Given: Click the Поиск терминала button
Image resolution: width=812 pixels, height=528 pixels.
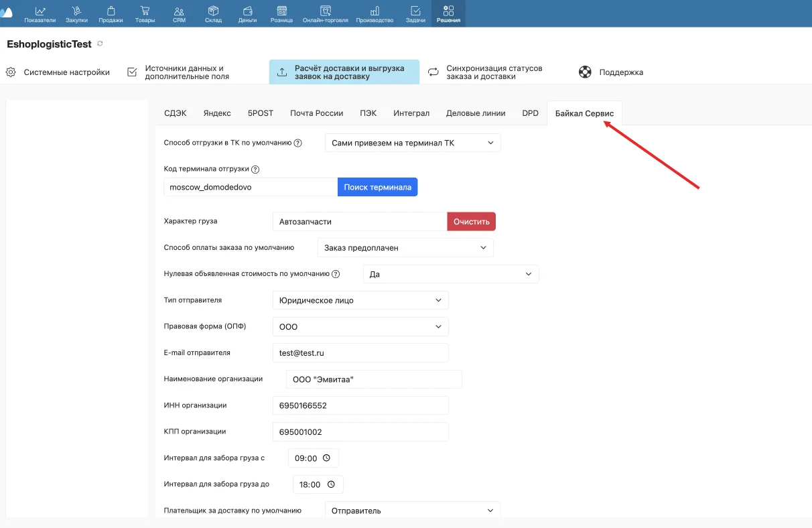Looking at the screenshot, I should pyautogui.click(x=378, y=187).
